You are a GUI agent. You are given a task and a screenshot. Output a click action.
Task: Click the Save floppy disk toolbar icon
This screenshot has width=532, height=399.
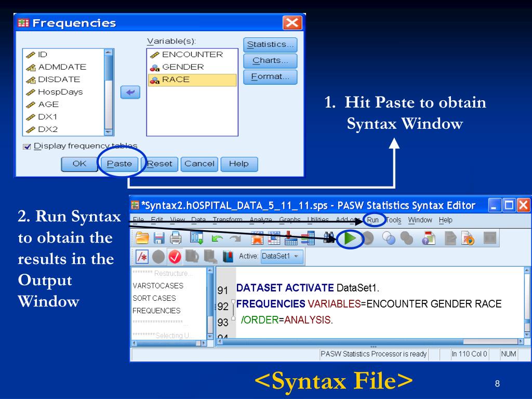click(159, 238)
